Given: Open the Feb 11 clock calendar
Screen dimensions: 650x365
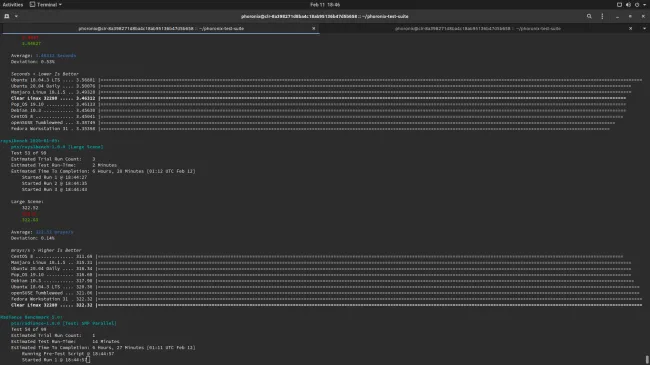Looking at the screenshot, I should tap(325, 5).
